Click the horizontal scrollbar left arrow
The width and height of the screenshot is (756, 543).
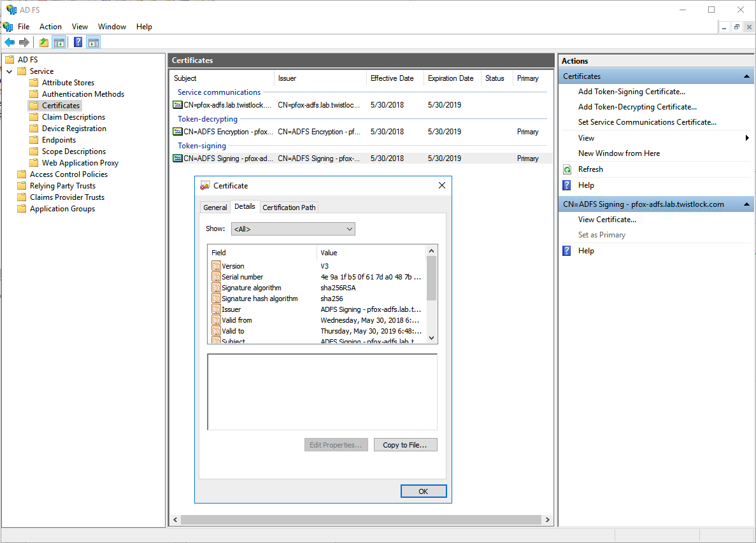175,520
